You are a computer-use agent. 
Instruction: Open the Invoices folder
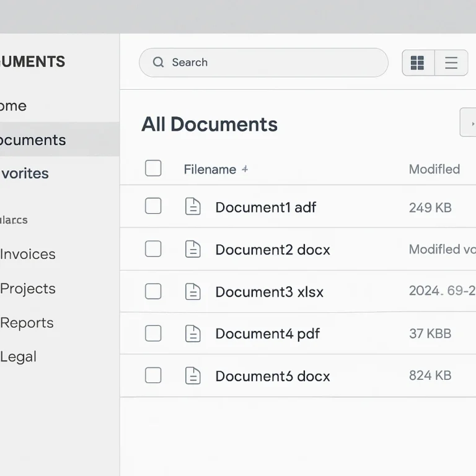pyautogui.click(x=28, y=254)
